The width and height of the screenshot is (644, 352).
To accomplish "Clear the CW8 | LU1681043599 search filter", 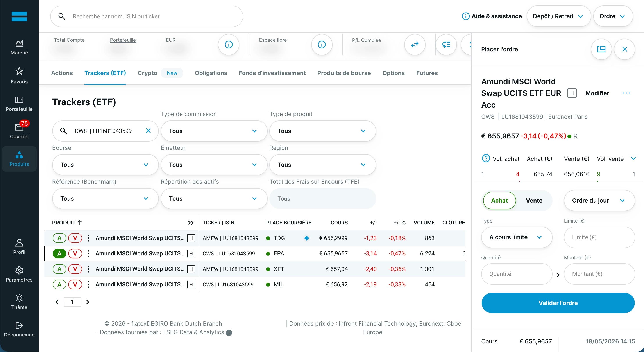I will [148, 131].
